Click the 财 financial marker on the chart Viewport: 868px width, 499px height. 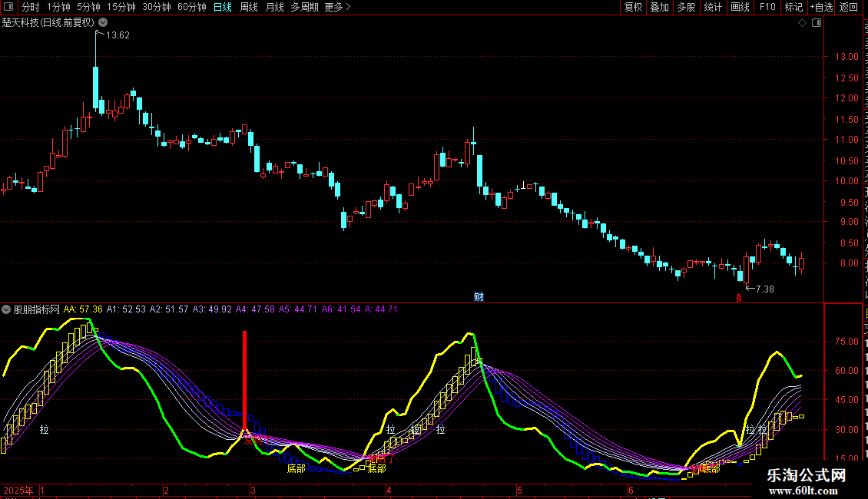(x=479, y=297)
